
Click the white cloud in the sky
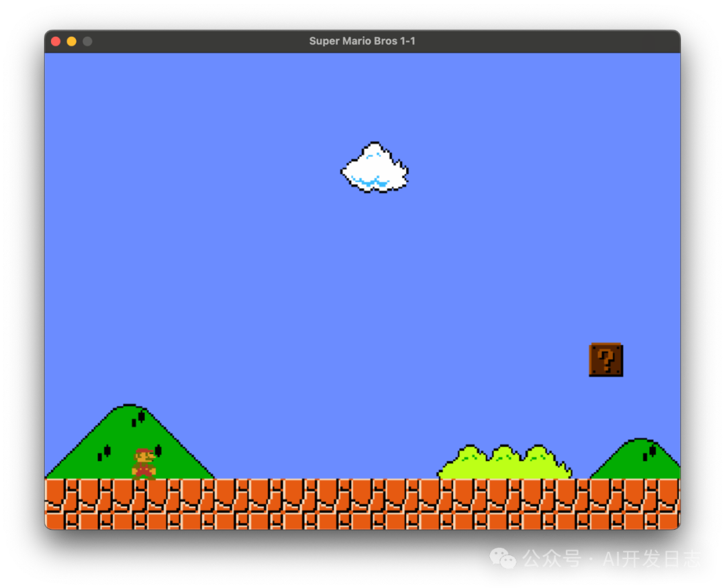coord(375,167)
